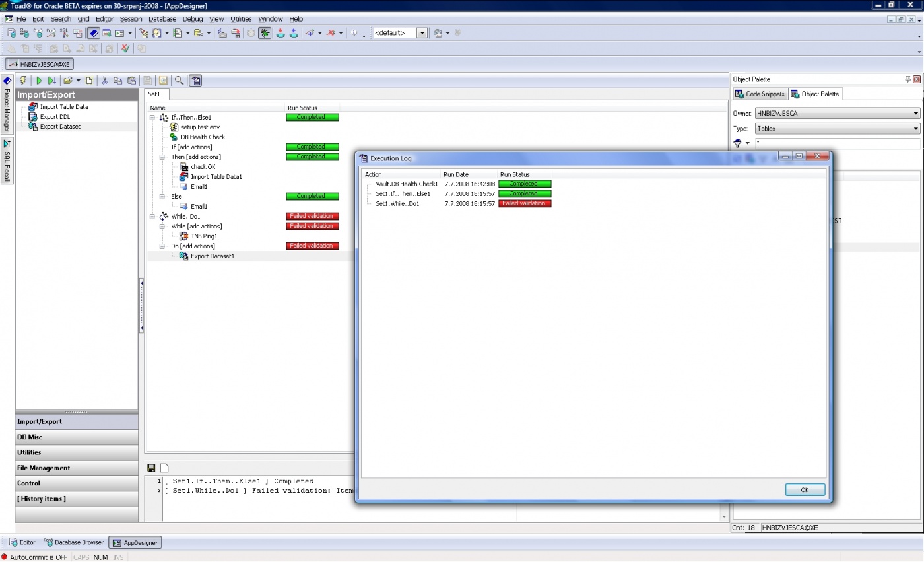
Task: Open the Owner dropdown
Action: pyautogui.click(x=915, y=113)
